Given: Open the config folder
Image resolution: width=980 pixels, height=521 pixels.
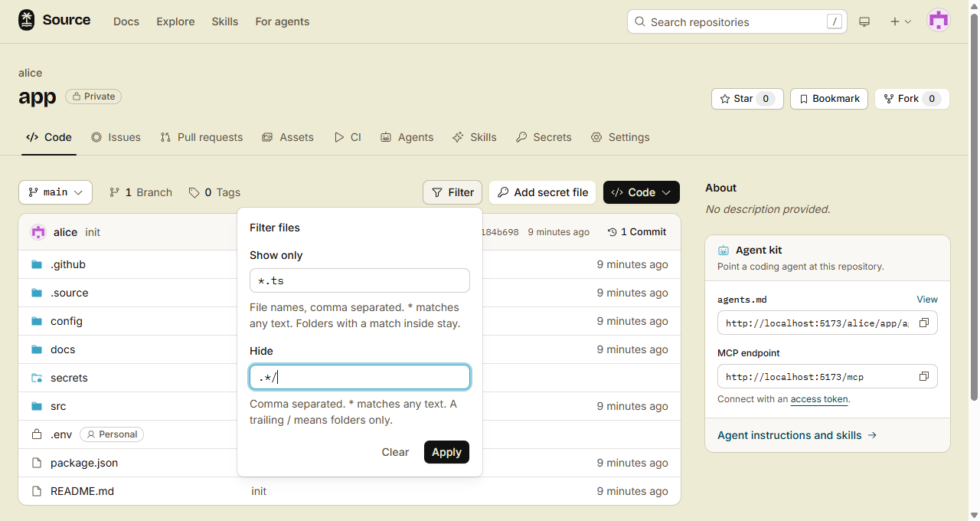Looking at the screenshot, I should pos(67,321).
